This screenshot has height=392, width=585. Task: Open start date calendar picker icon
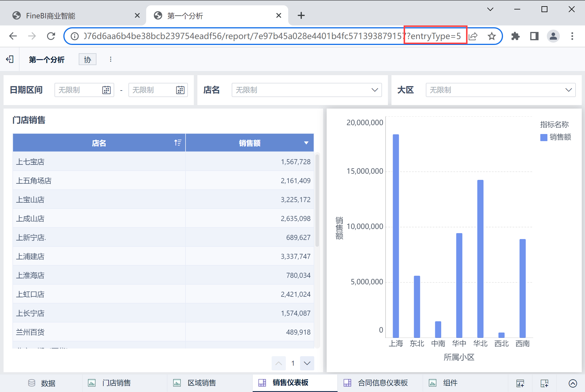point(107,90)
